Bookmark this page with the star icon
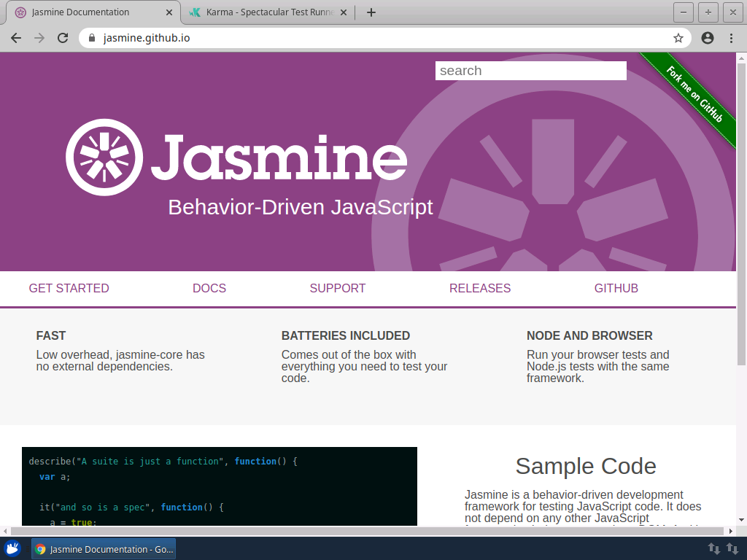Image resolution: width=747 pixels, height=560 pixels. tap(678, 38)
